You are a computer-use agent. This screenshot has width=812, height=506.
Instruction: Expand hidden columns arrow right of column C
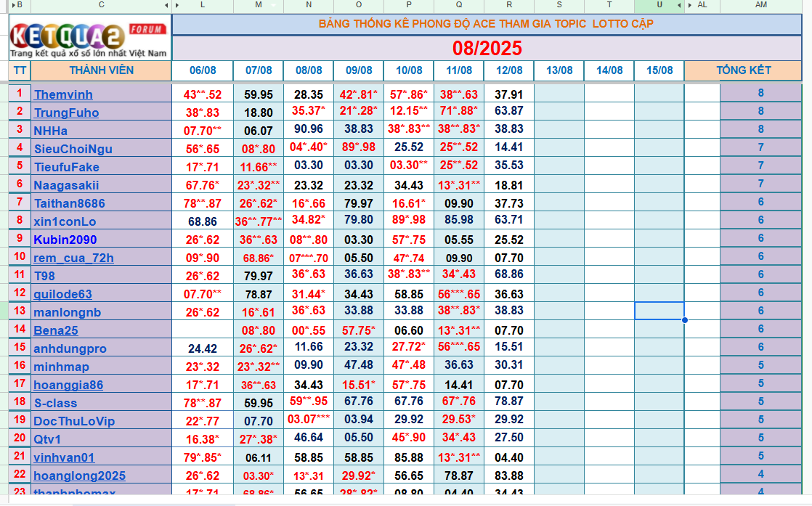[167, 4]
